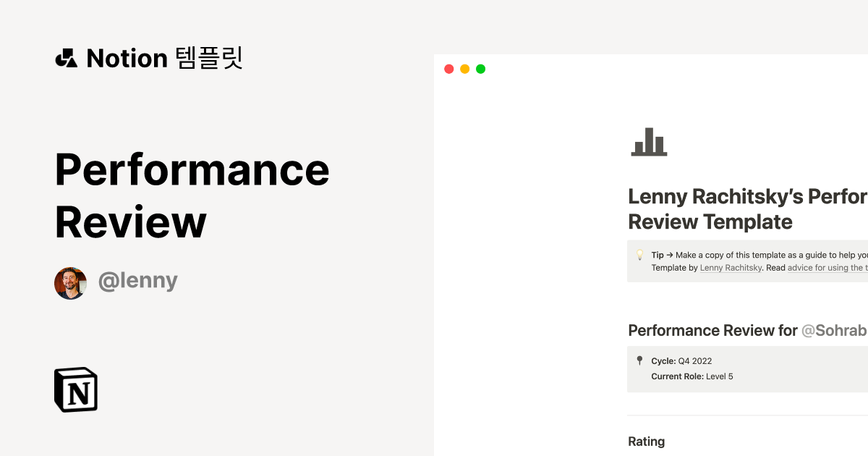This screenshot has width=868, height=456.
Task: Click the @Sohrab mention in the review heading
Action: tap(839, 330)
